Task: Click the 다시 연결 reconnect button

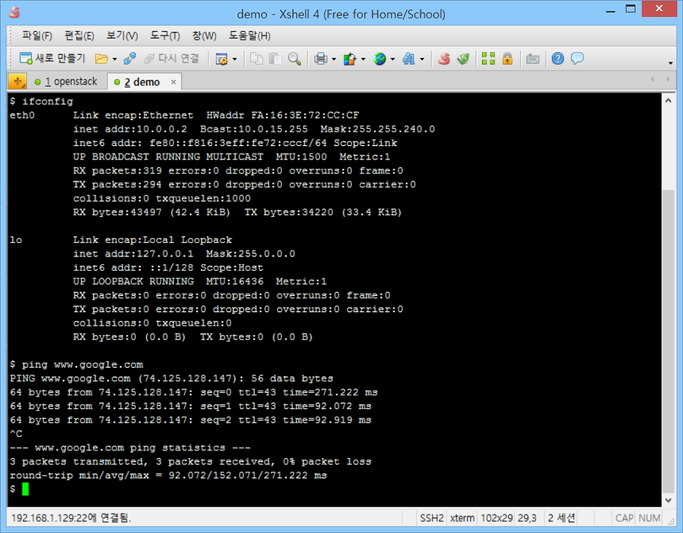Action: tap(171, 58)
